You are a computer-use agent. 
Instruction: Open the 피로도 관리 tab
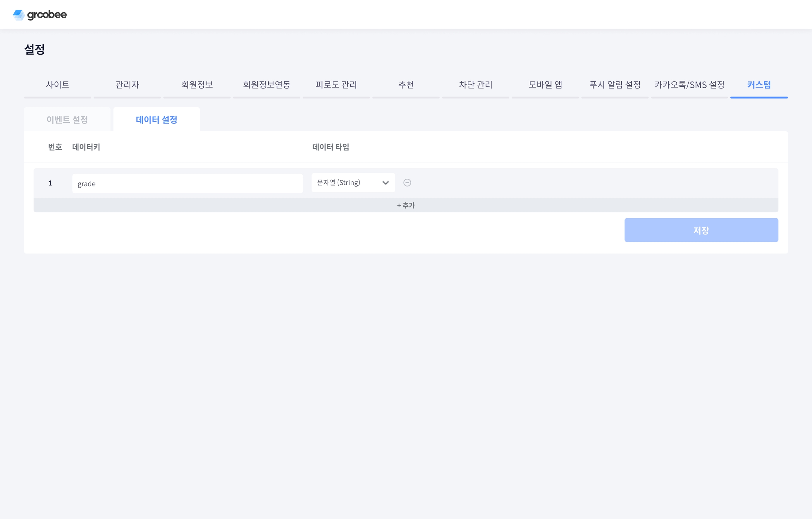pyautogui.click(x=336, y=85)
